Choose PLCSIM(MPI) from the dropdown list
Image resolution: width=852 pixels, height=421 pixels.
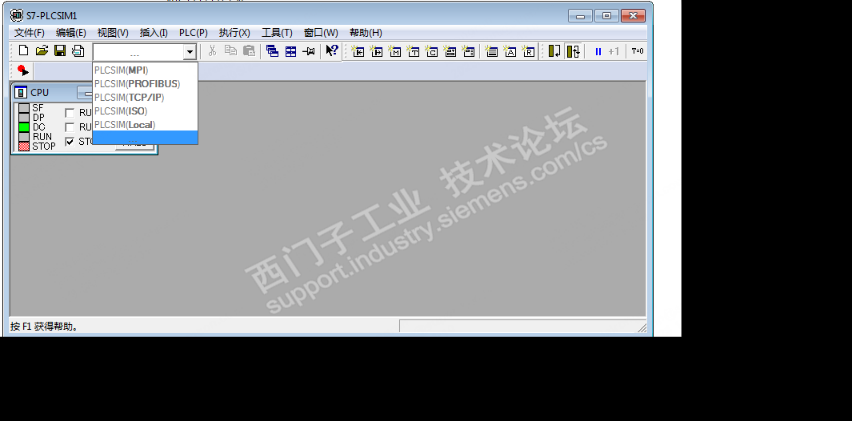pos(145,70)
